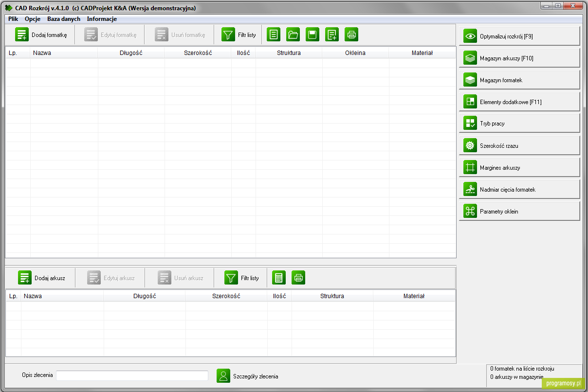Open Tryb pracy settings
Viewport: 588px width, 392px height.
pos(519,123)
